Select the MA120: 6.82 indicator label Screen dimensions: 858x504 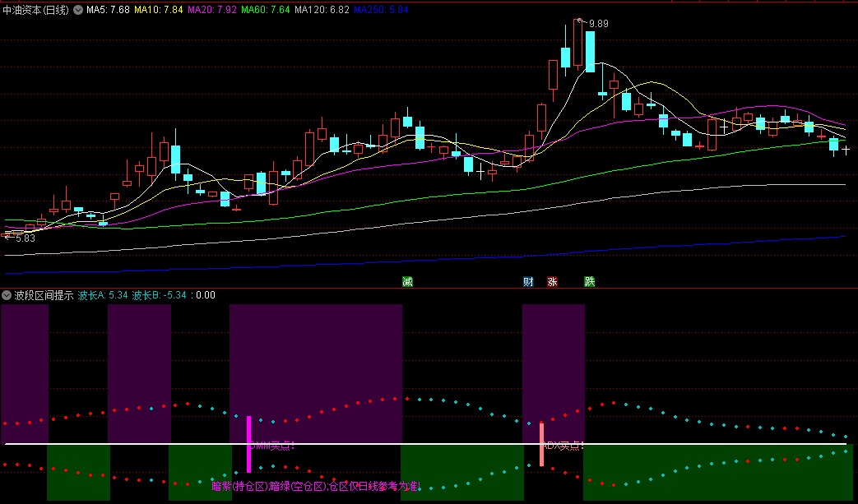point(322,10)
